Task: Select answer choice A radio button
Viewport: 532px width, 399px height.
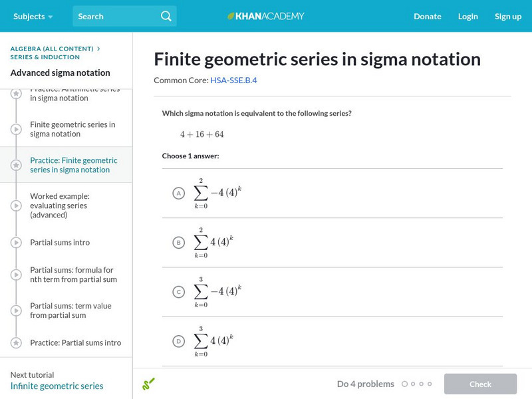Action: pos(178,194)
